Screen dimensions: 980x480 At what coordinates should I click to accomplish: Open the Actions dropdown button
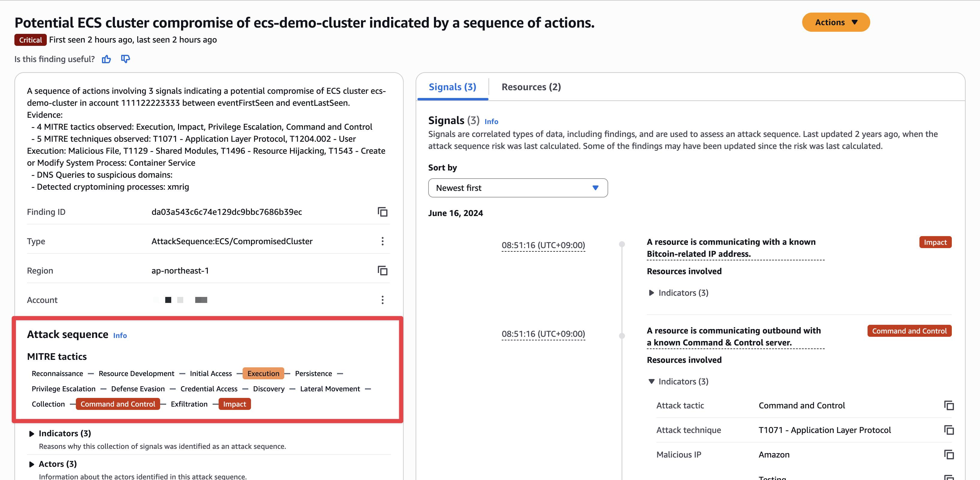[x=835, y=22]
